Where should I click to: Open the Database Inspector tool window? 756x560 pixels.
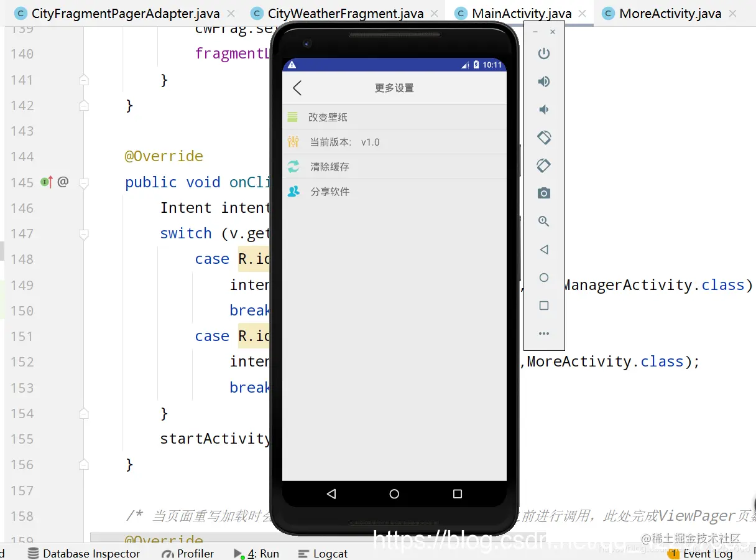click(x=84, y=553)
